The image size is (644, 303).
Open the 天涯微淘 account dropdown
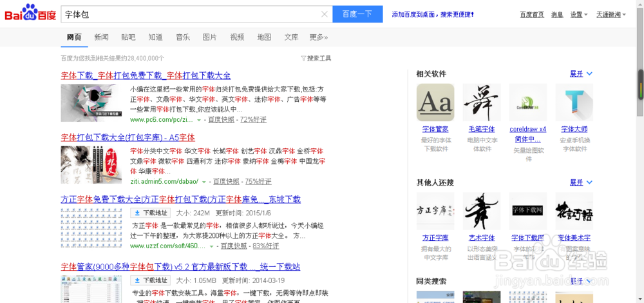click(x=611, y=14)
